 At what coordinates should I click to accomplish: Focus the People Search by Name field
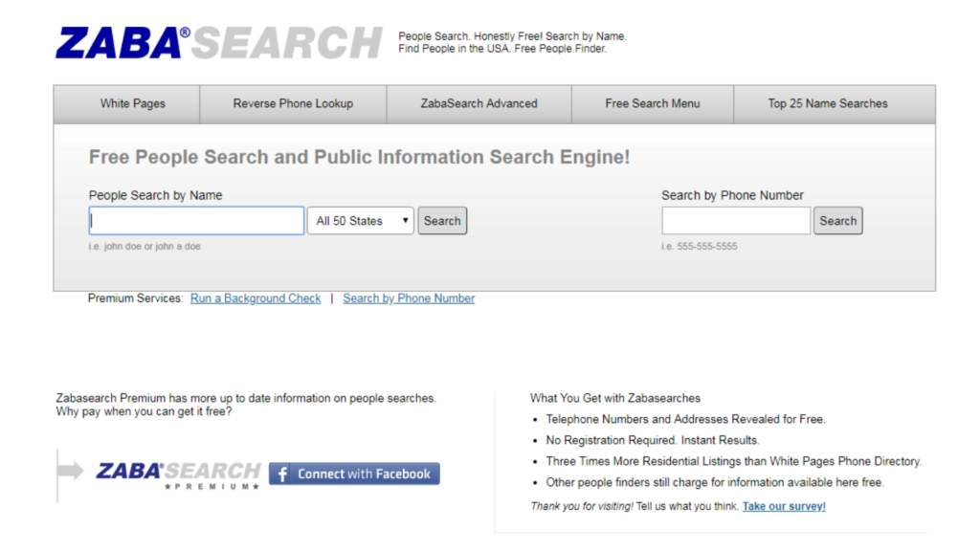tap(196, 221)
